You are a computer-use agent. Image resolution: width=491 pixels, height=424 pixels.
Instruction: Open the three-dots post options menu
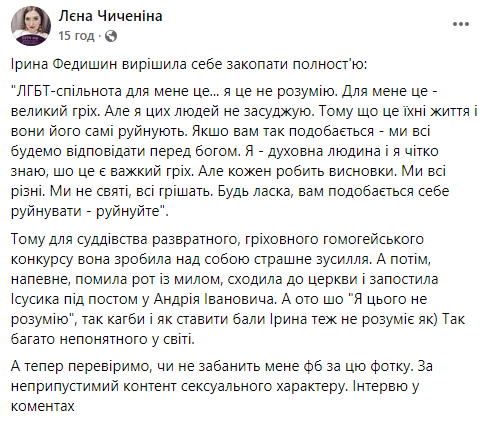461,24
